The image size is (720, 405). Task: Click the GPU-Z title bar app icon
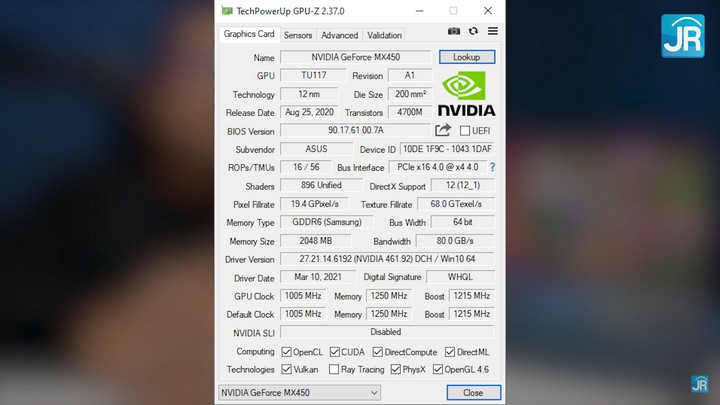coord(227,11)
